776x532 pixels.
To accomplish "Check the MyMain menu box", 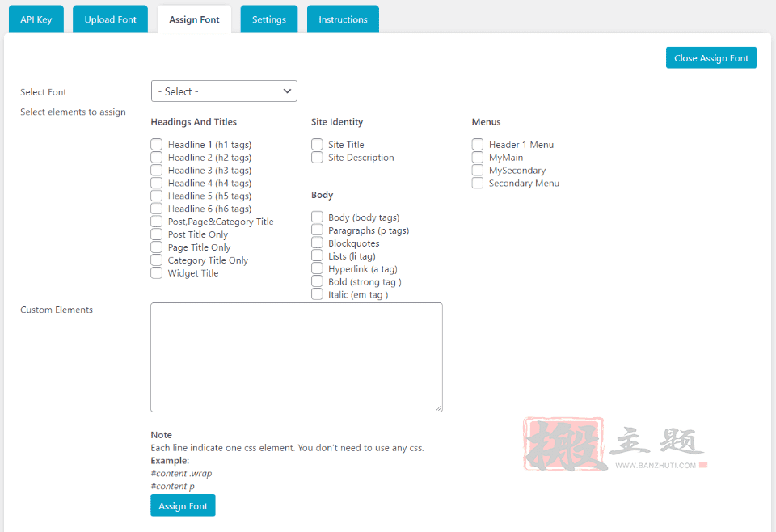I will (478, 158).
